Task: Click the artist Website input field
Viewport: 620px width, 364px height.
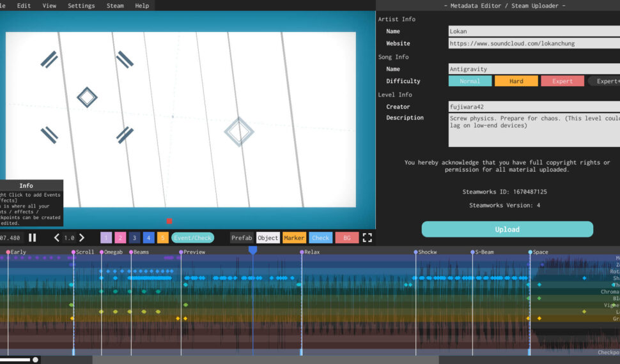Action: [534, 43]
